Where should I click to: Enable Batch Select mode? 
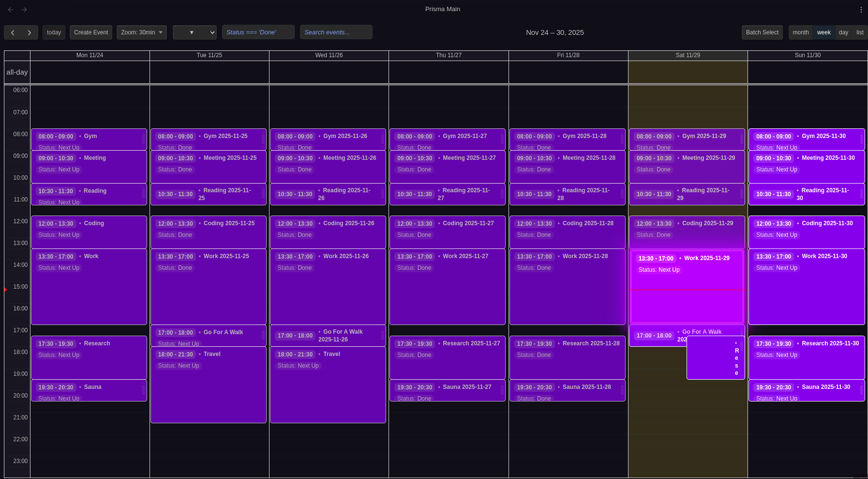pos(762,32)
